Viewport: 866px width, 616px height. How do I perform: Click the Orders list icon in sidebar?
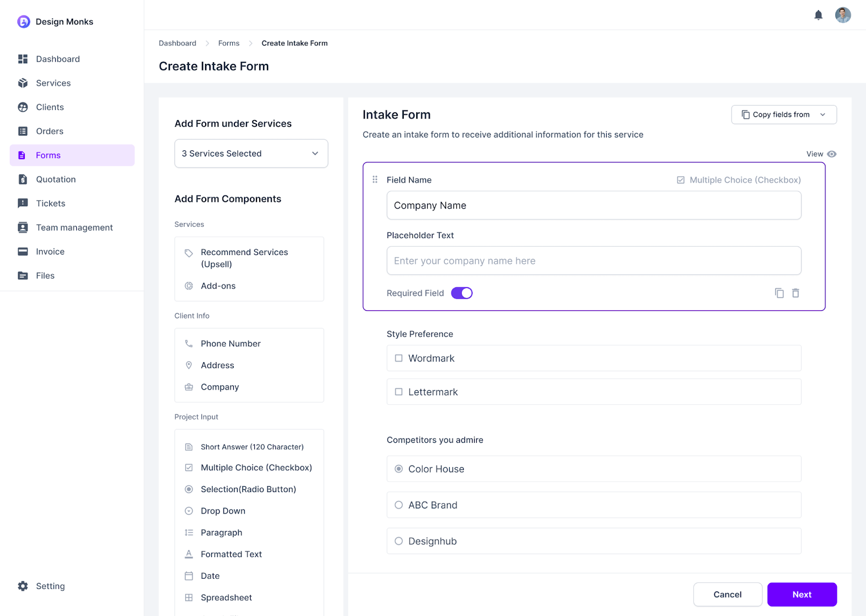pyautogui.click(x=23, y=131)
